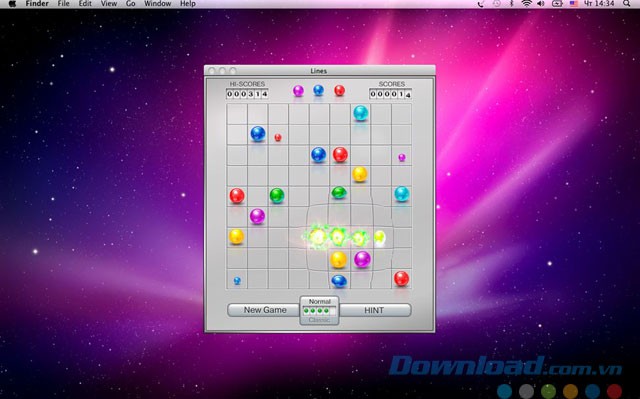This screenshot has width=640, height=399.
Task: Open the Help menu
Action: pyautogui.click(x=188, y=4)
